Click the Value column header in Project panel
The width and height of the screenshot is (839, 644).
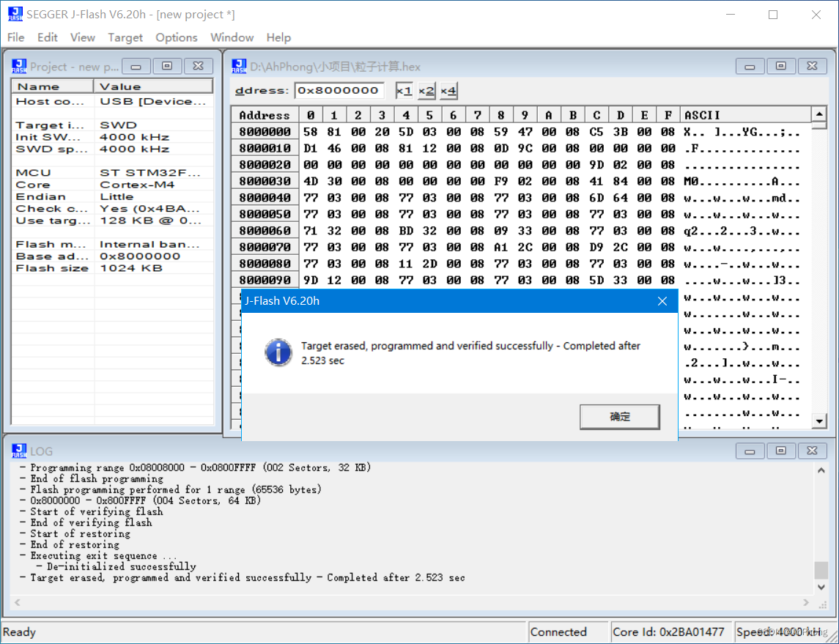point(154,86)
